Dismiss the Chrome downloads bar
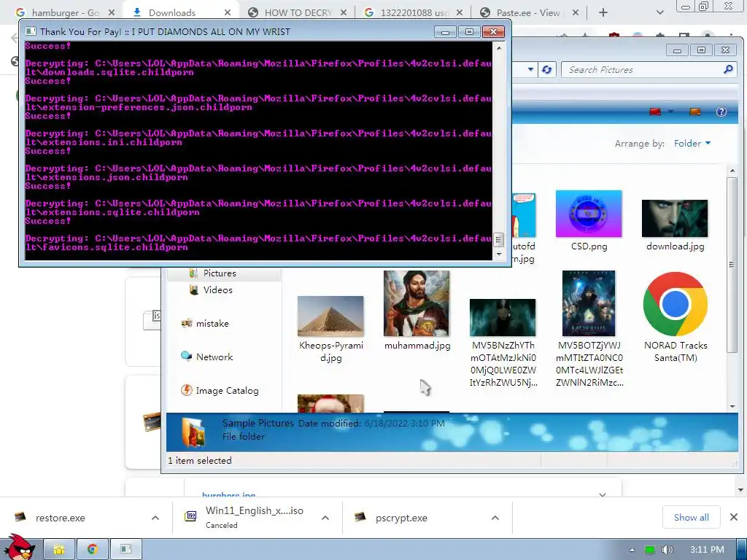This screenshot has height=560, width=747. click(x=734, y=517)
